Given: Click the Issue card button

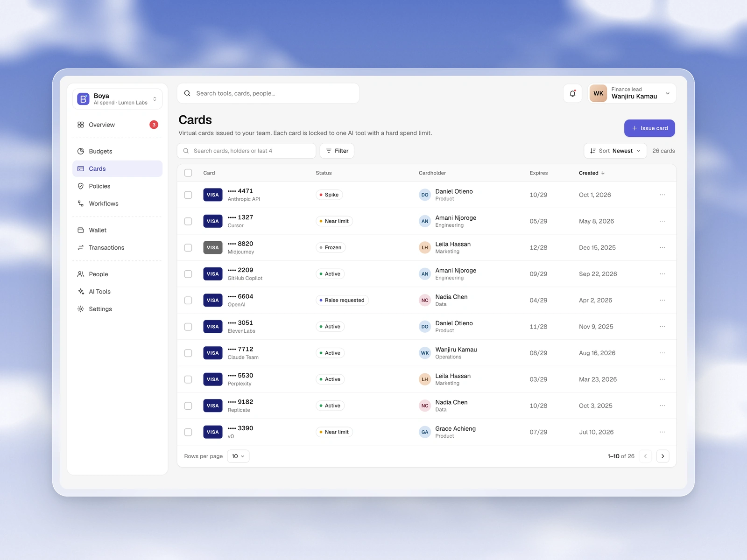Looking at the screenshot, I should pos(649,128).
